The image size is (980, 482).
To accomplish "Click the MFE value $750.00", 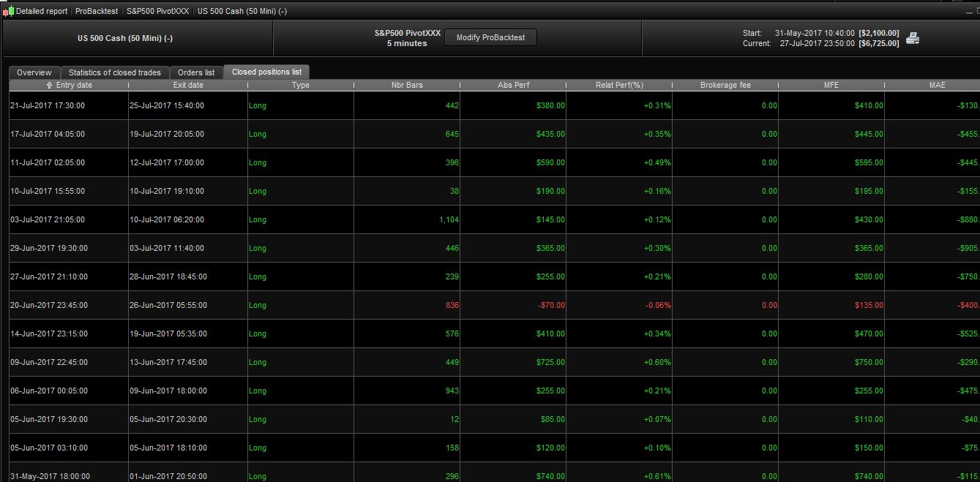I will (869, 362).
